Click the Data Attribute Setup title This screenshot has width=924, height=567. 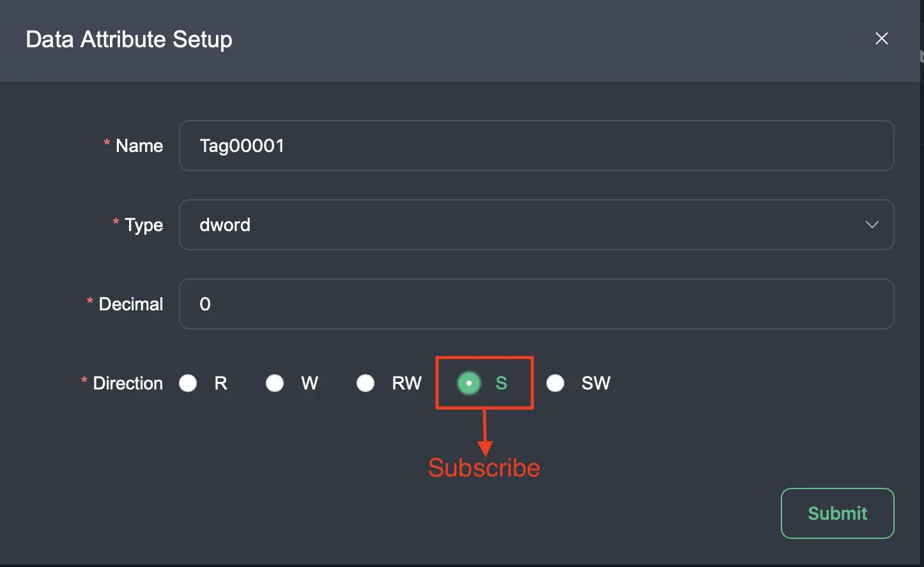pyautogui.click(x=128, y=39)
